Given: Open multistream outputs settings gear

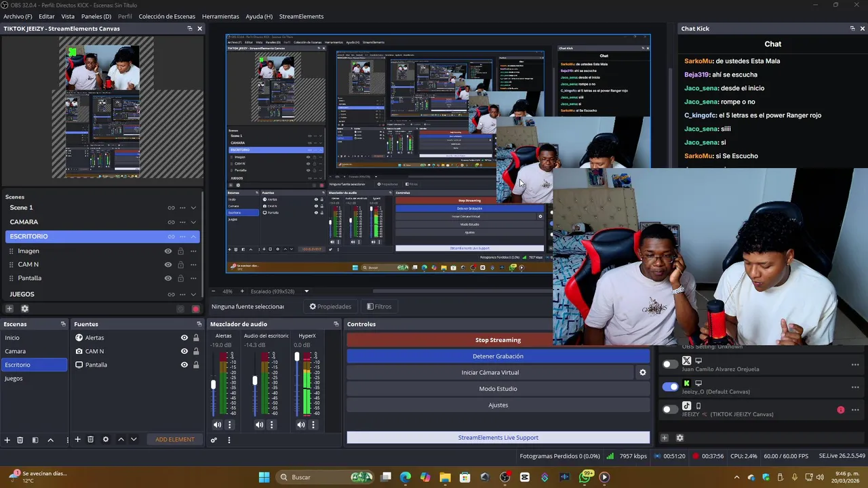Looking at the screenshot, I should pos(680,439).
